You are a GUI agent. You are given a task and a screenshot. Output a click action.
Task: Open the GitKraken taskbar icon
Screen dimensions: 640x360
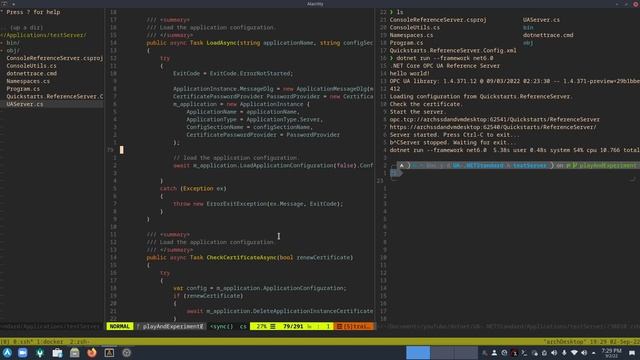[x=40, y=353]
